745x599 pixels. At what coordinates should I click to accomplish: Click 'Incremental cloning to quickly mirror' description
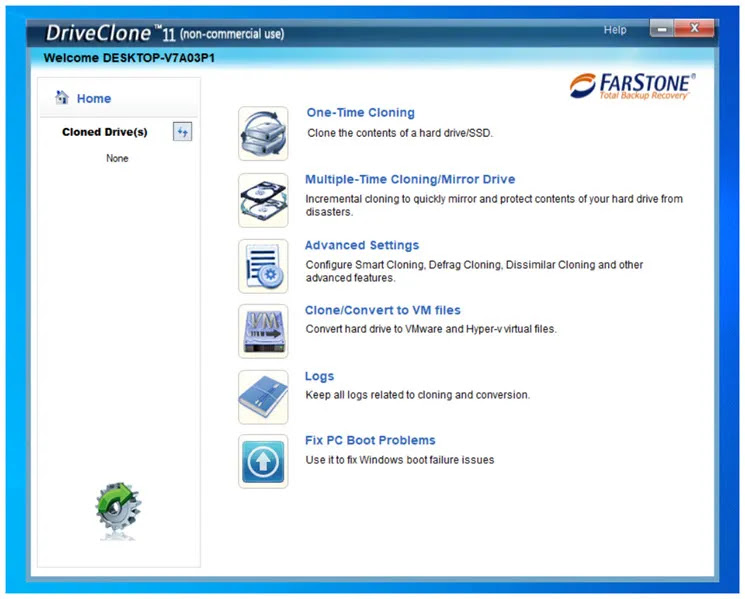click(x=494, y=205)
